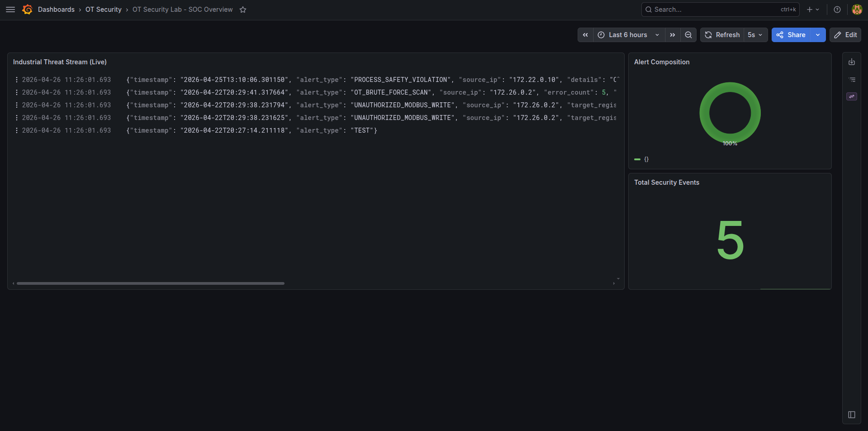Image resolution: width=868 pixels, height=431 pixels.
Task: Shift time range backward with double-left arrows
Action: [585, 35]
